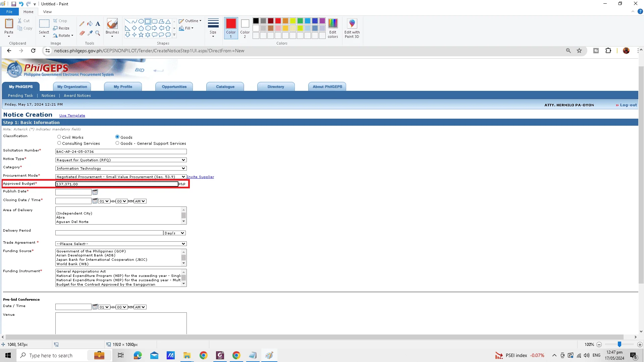This screenshot has height=362, width=644.
Task: Choose Color 1 red swatch
Action: 231,28
